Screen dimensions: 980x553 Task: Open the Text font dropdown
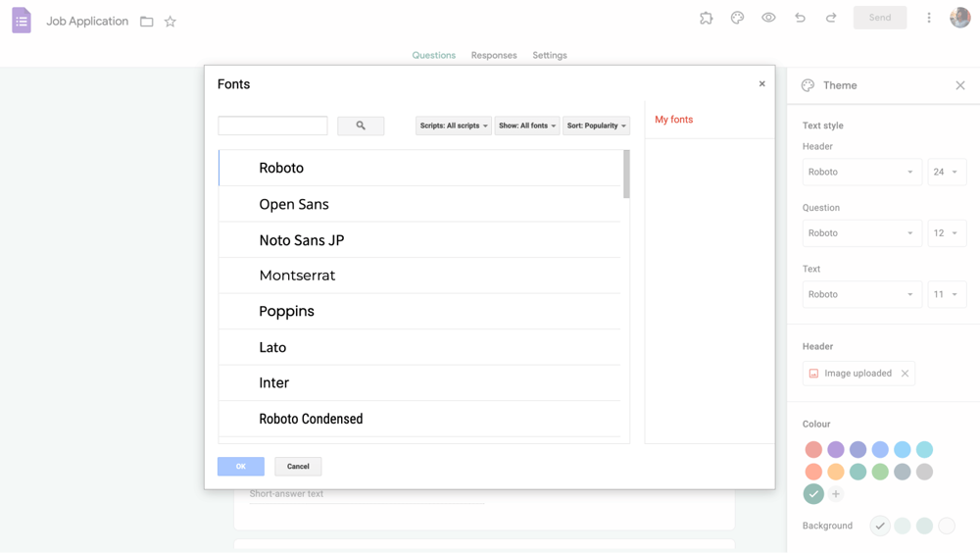click(861, 295)
